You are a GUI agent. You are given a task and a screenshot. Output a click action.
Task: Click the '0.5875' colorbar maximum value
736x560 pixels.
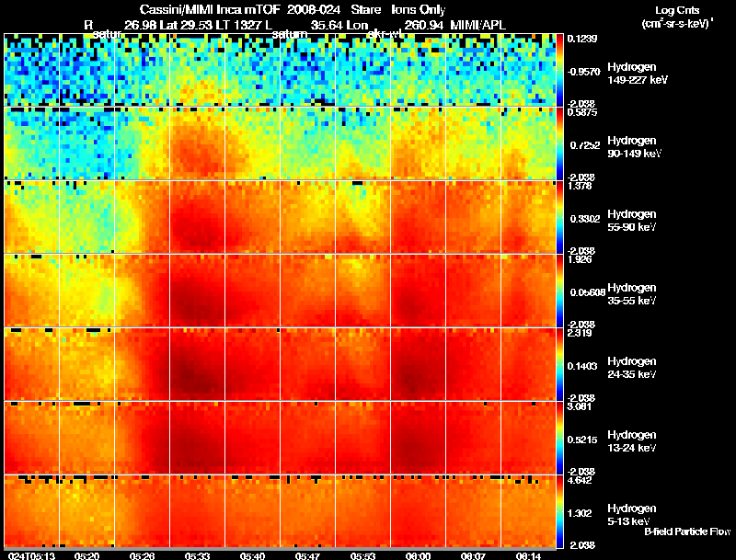(582, 112)
